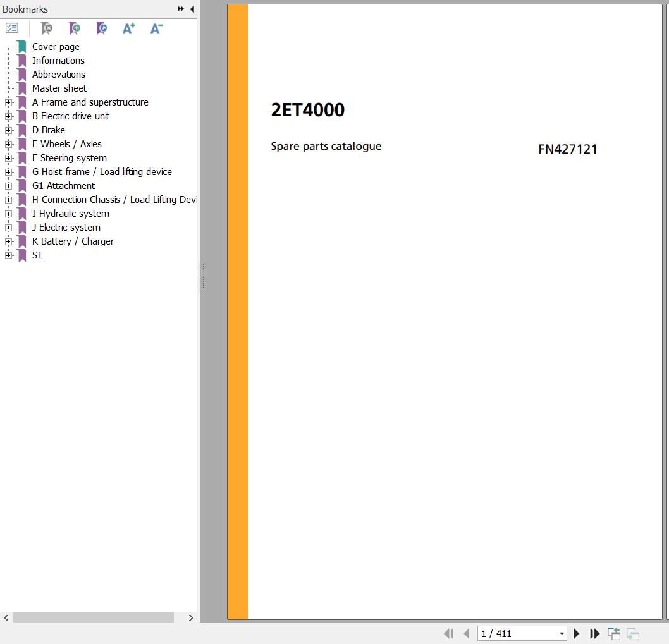Viewport: 669px width, 644px height.
Task: Click the FN427121 document number
Action: point(567,149)
